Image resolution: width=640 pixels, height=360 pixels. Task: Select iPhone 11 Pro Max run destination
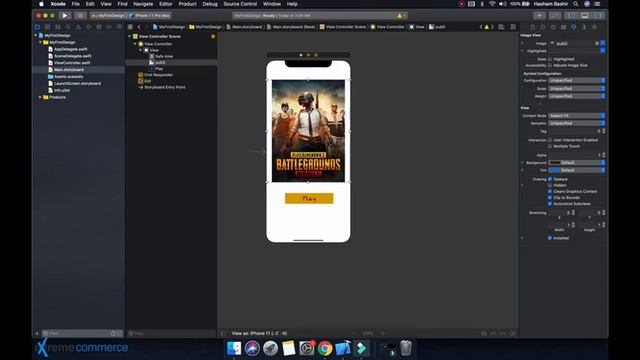(150, 16)
